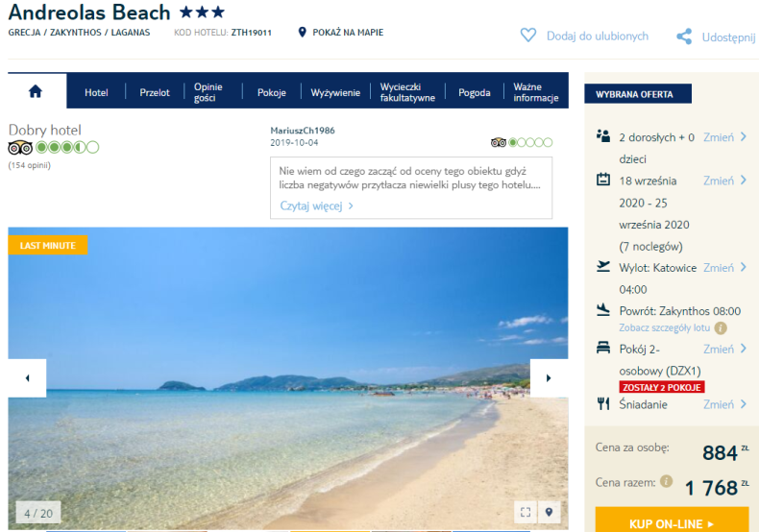Viewport: 759px width, 532px height.
Task: Click map location icon on photo
Action: click(550, 512)
